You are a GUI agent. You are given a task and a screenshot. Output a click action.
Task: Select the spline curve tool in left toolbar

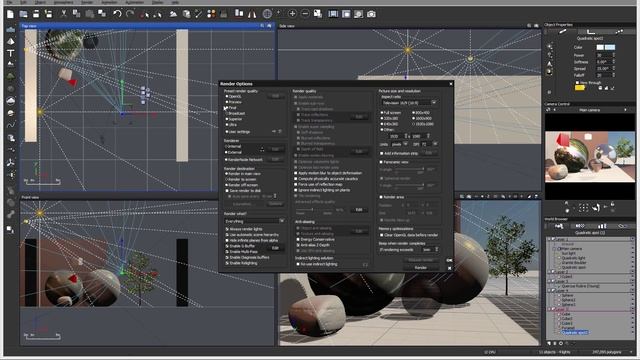point(11,125)
